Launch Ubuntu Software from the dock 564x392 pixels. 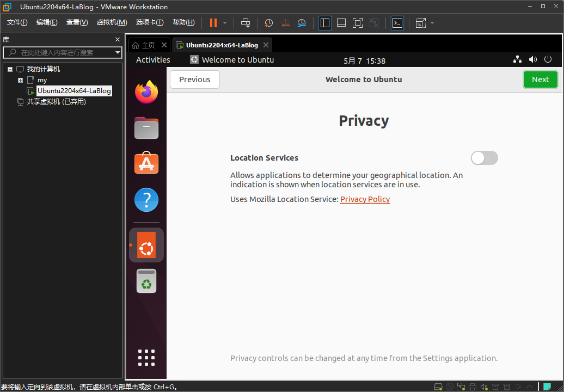click(x=146, y=163)
